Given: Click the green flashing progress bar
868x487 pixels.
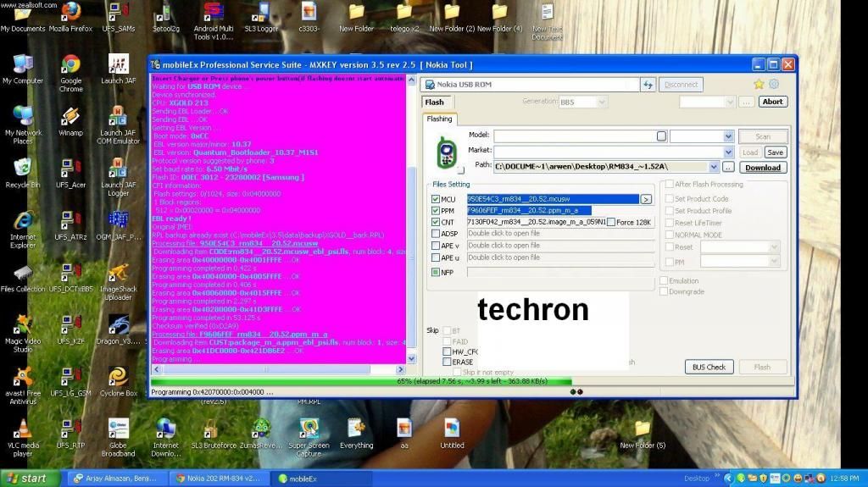Looking at the screenshot, I should click(356, 381).
